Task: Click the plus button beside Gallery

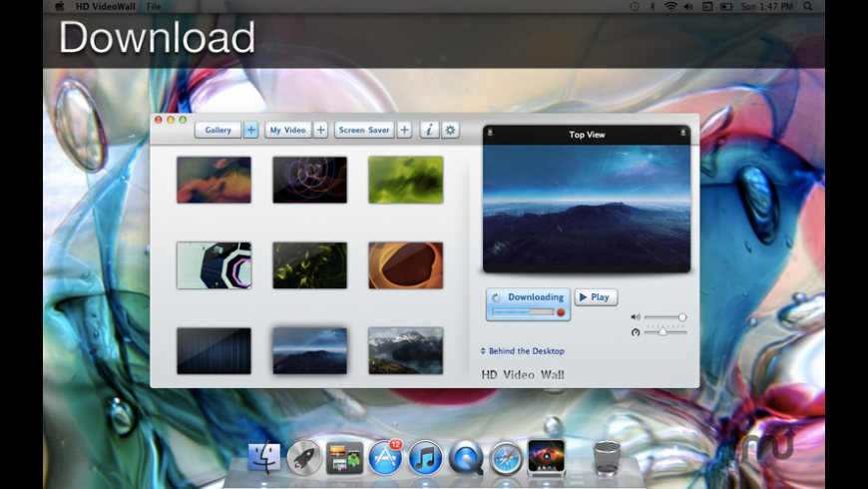Action: pos(250,130)
